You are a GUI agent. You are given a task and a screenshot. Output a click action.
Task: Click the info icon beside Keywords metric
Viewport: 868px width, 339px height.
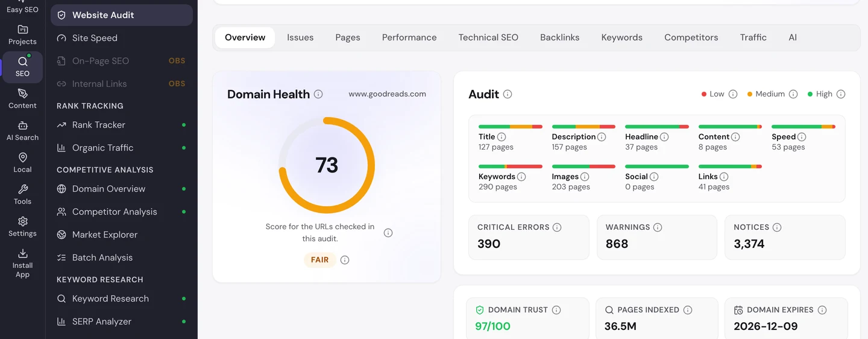(521, 177)
